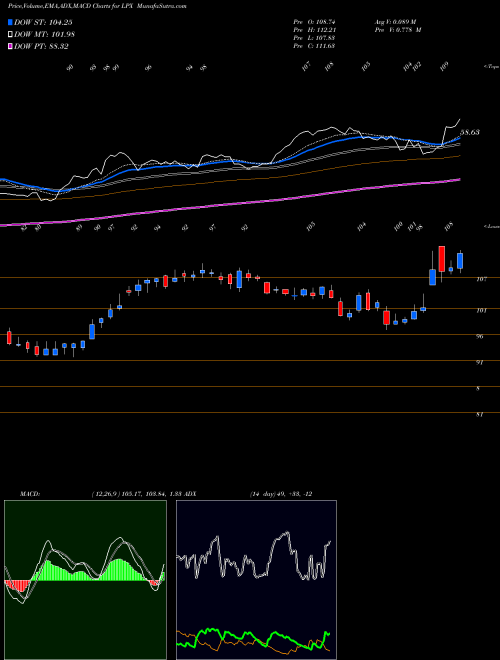Click the 91 price axis label
The width and height of the screenshot is (500, 660).
pyautogui.click(x=480, y=362)
